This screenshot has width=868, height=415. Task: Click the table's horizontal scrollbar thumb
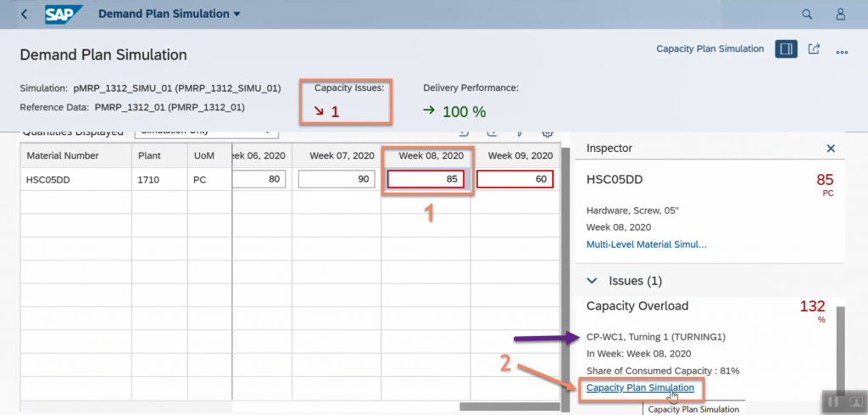pos(509,407)
